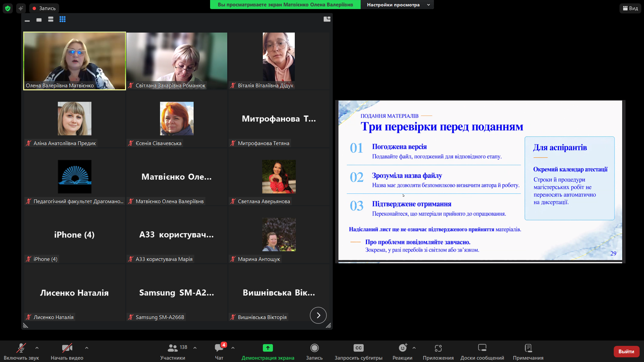Request captions via Запросить субтитры

358,351
